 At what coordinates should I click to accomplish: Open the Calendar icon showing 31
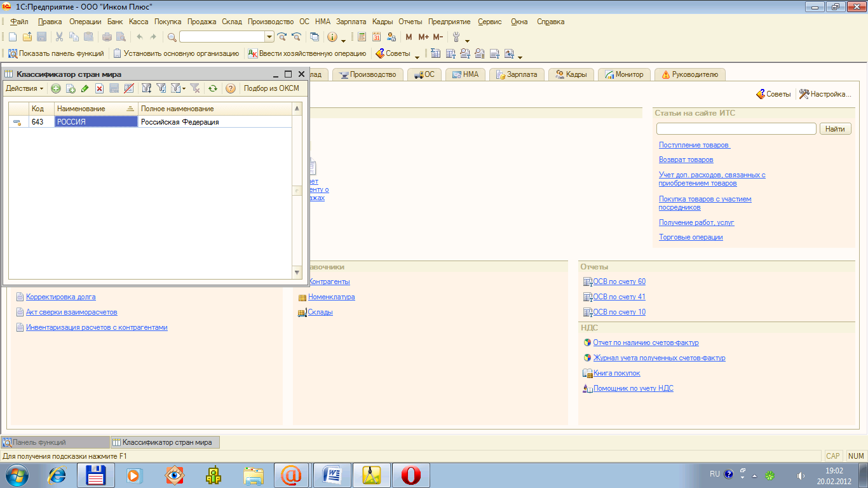click(377, 37)
